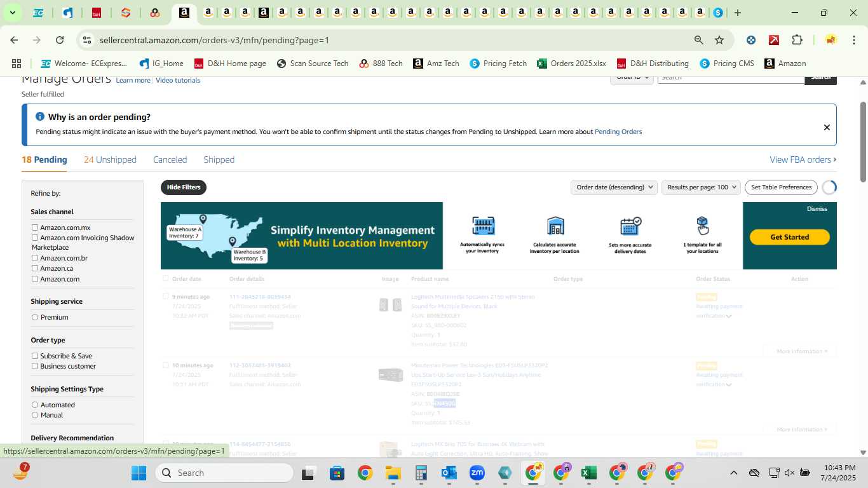Click Logitech speakers product thumbnail
Image resolution: width=868 pixels, height=488 pixels.
click(x=390, y=305)
